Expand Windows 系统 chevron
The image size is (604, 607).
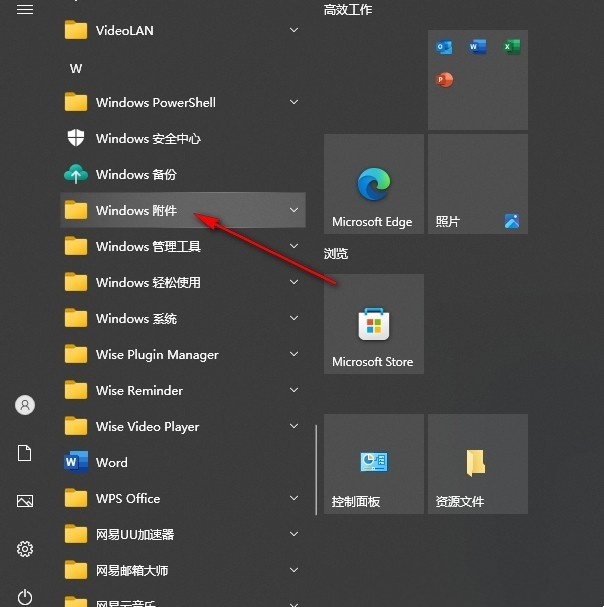294,318
